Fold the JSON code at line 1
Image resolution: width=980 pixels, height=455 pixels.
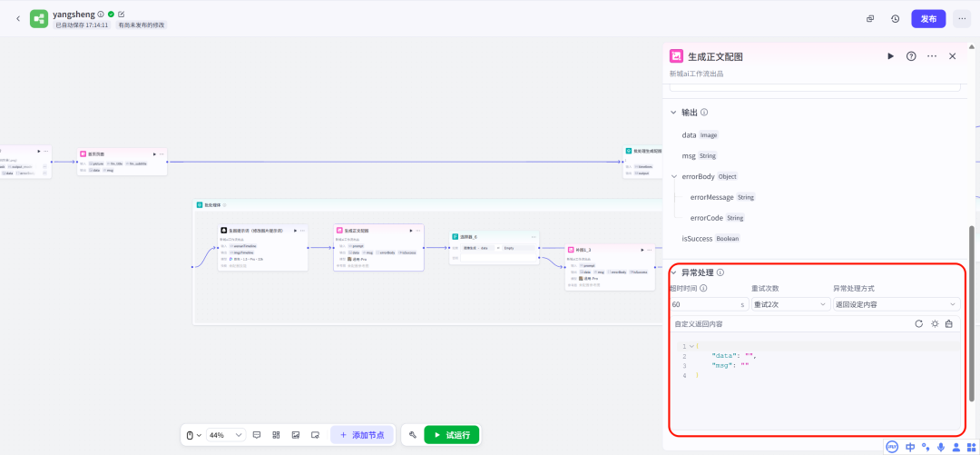(x=691, y=346)
